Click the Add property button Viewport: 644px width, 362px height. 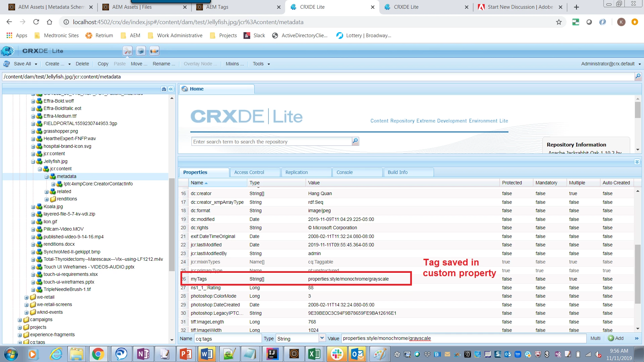tap(616, 338)
